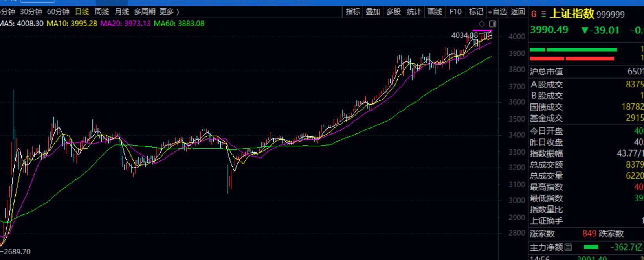Click the MA5: 4008.30 label

(x=22, y=24)
